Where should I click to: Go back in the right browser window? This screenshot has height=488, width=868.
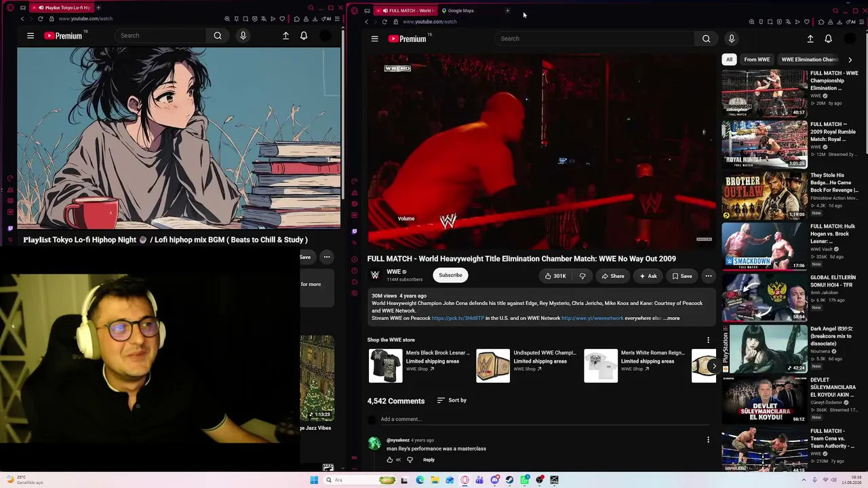point(367,22)
